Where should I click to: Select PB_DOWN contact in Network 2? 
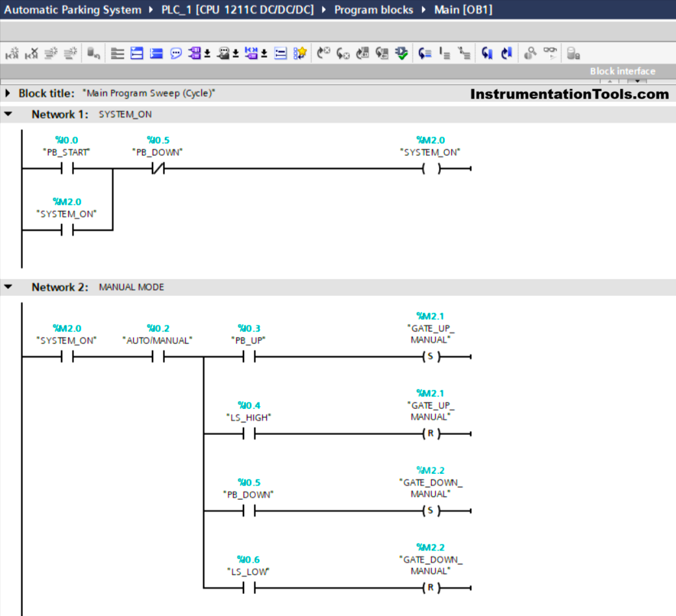pyautogui.click(x=249, y=511)
